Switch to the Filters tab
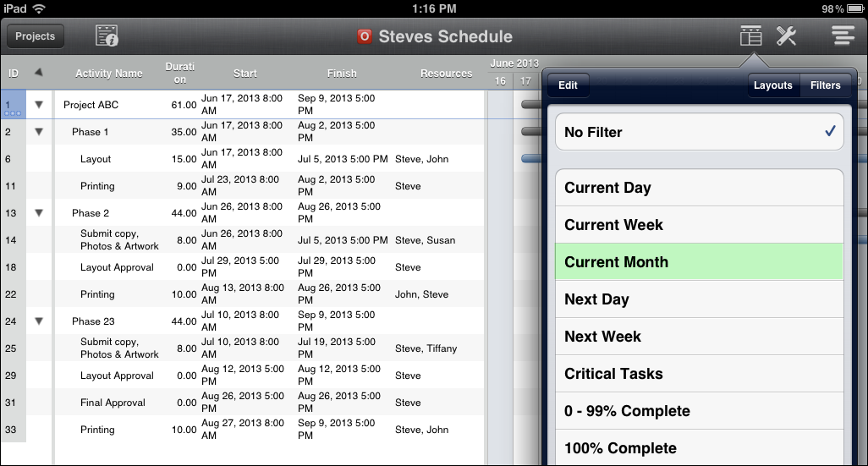This screenshot has height=466, width=868. tap(825, 85)
